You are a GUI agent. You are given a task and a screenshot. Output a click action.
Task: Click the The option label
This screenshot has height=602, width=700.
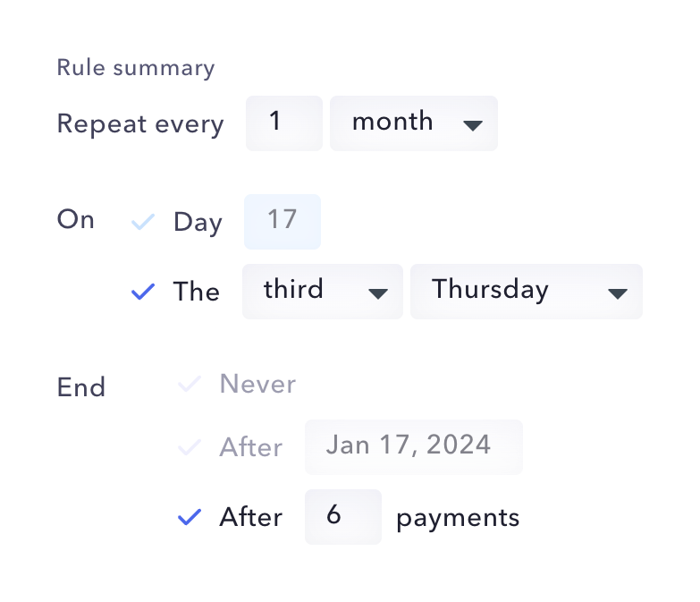tap(197, 292)
